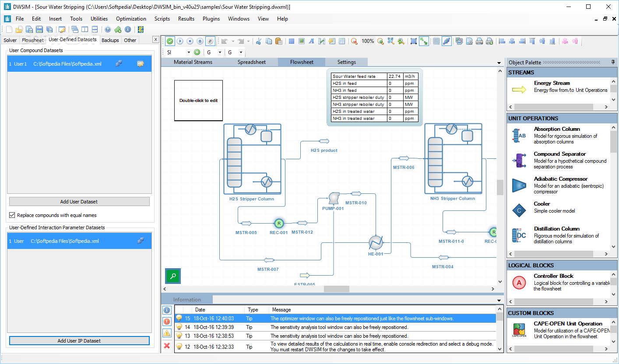The height and width of the screenshot is (364, 619).
Task: Select the HE-001 heat exchanger icon
Action: pos(376,242)
